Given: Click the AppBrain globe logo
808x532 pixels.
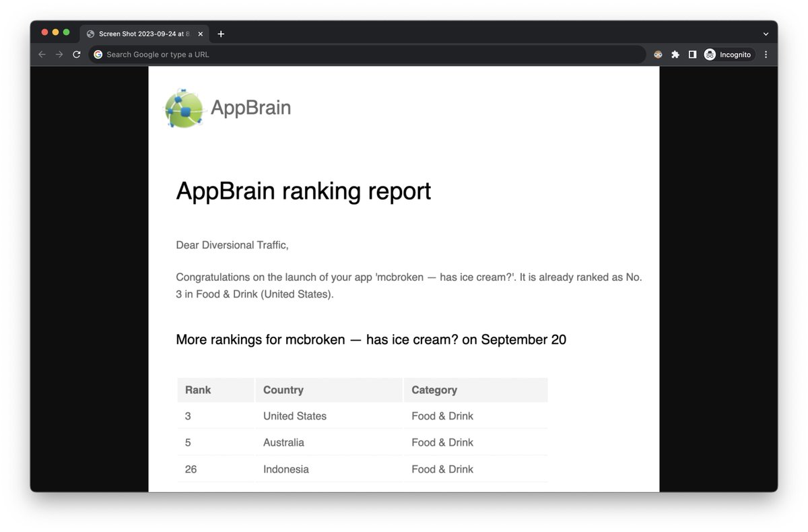Looking at the screenshot, I should [184, 108].
